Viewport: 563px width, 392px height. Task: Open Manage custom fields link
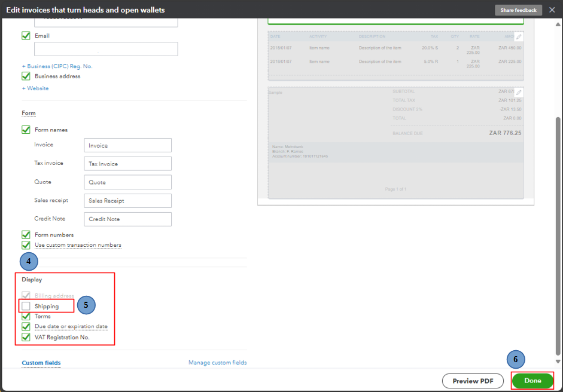(218, 363)
